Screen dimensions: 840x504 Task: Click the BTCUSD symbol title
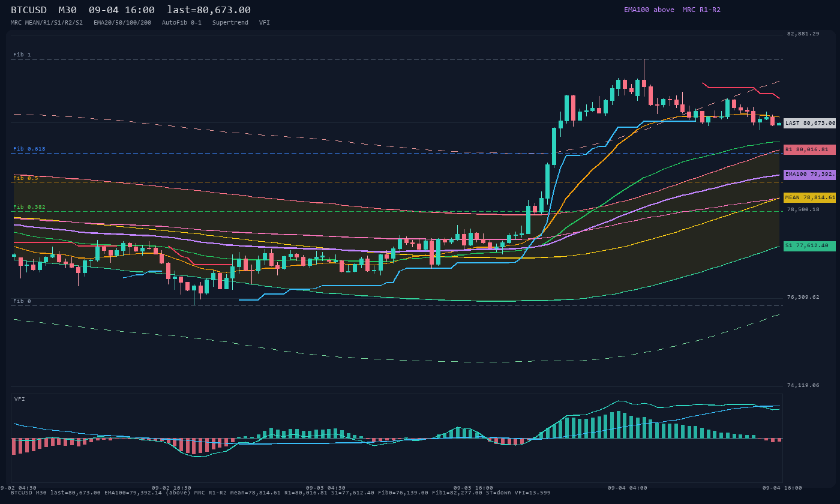pos(29,10)
